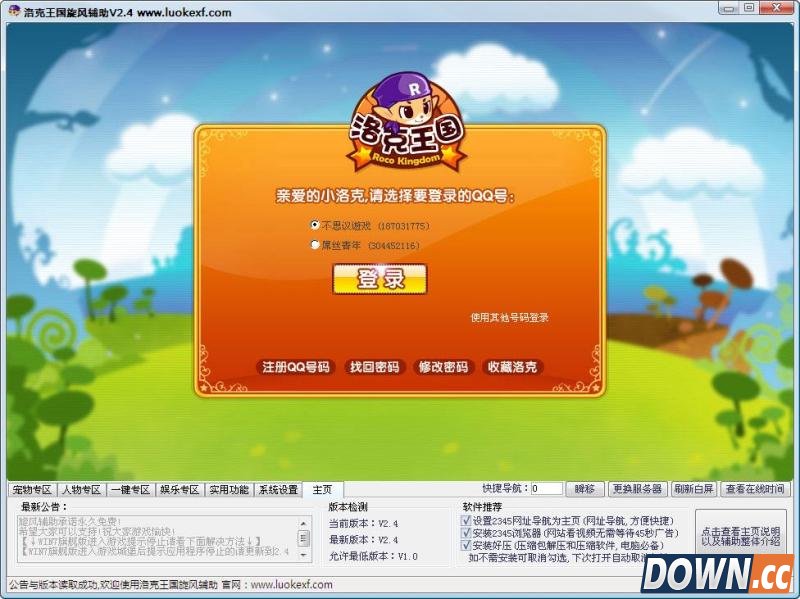The image size is (800, 599).
Task: Click the 更换服务器 button
Action: tap(637, 489)
